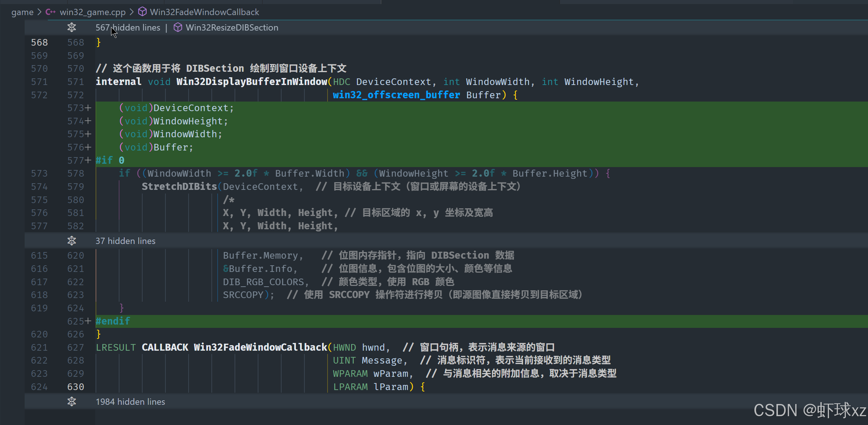Click the unfold icon beside 567 hidden lines

pyautogui.click(x=72, y=28)
